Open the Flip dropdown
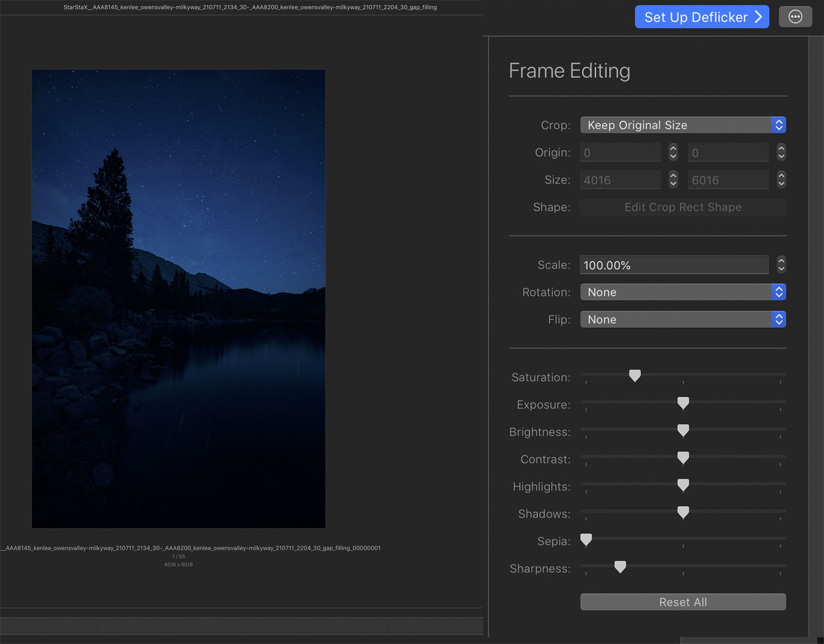 (682, 319)
